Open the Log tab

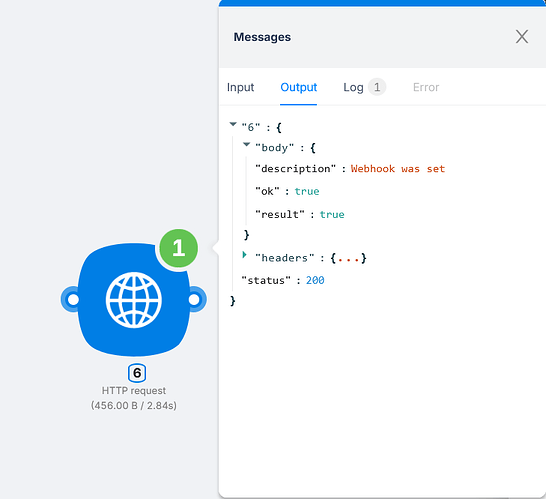point(353,87)
